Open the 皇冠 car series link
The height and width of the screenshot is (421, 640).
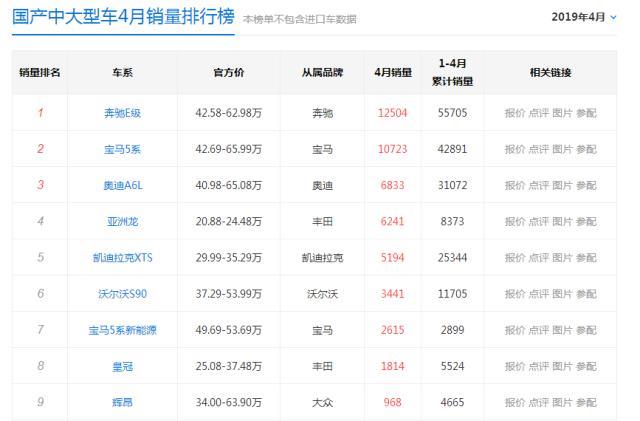(122, 366)
